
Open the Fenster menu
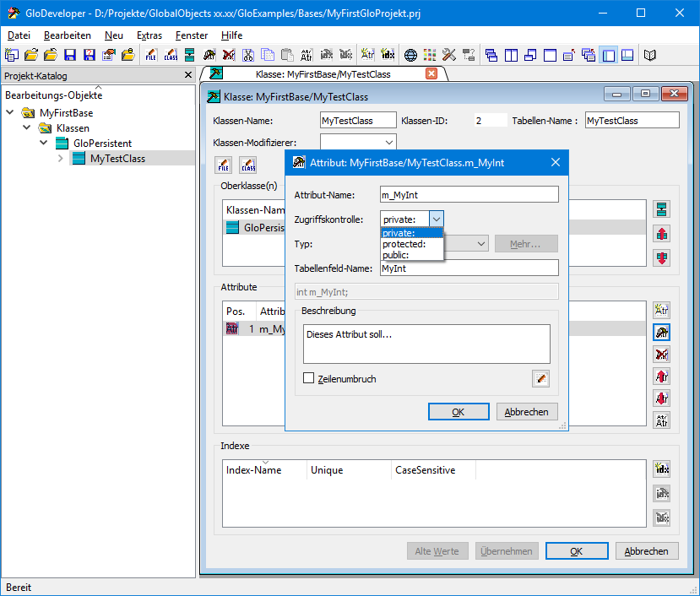coord(192,35)
